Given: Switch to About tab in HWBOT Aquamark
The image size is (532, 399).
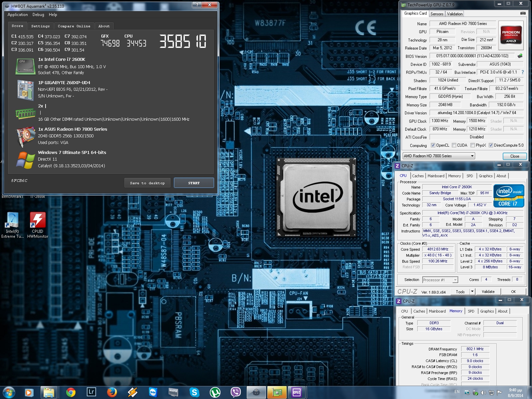Looking at the screenshot, I should pos(104,26).
